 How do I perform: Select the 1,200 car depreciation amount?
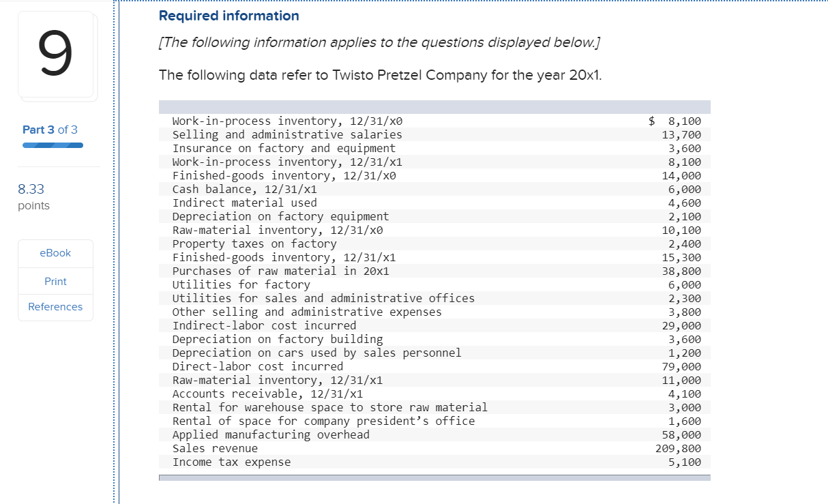685,353
